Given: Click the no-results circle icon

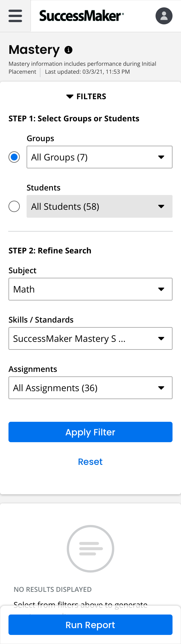Looking at the screenshot, I should tap(90, 548).
